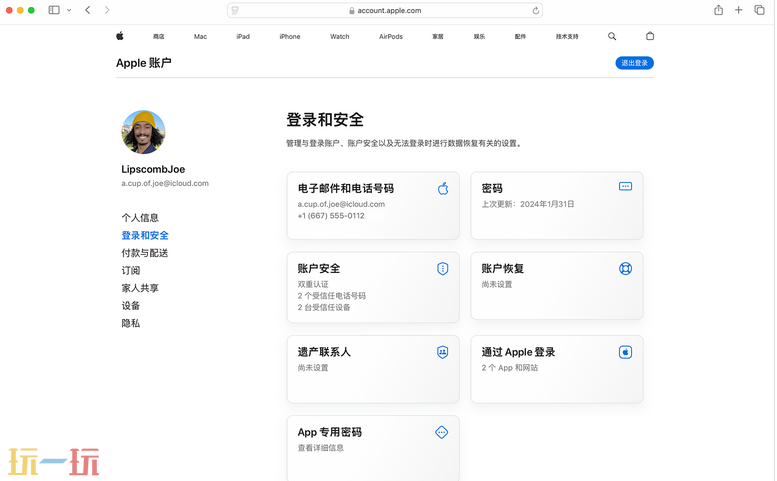Click the shield icon on 账户安全 card

[443, 268]
